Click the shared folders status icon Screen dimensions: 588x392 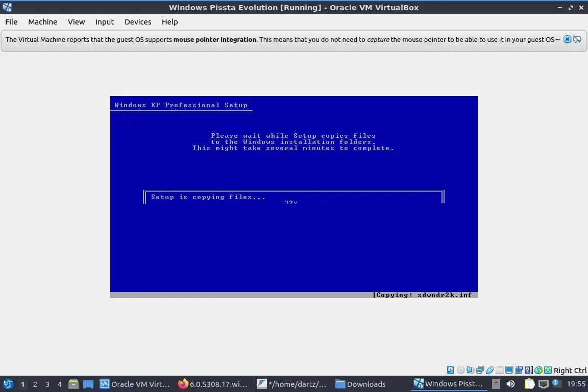[500, 370]
